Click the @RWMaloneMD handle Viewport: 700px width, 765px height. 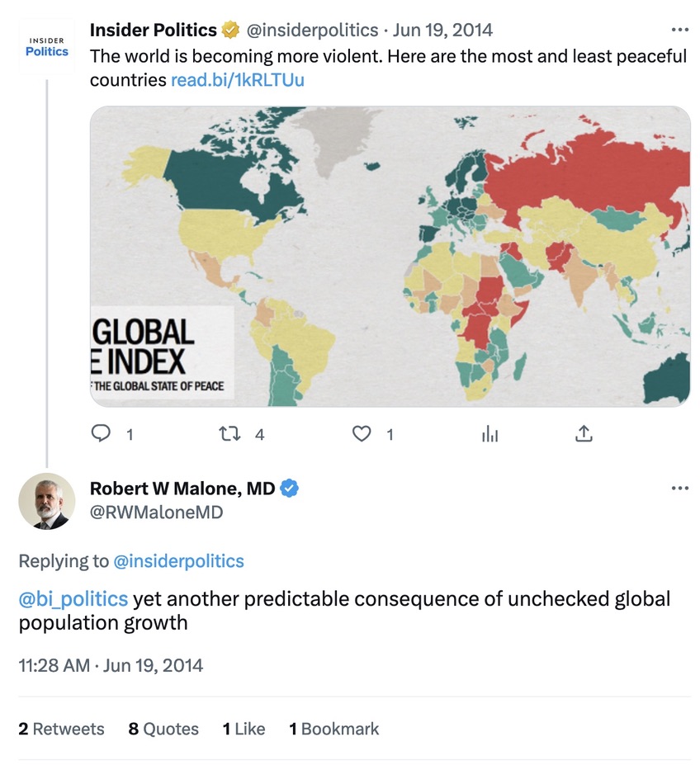[156, 512]
